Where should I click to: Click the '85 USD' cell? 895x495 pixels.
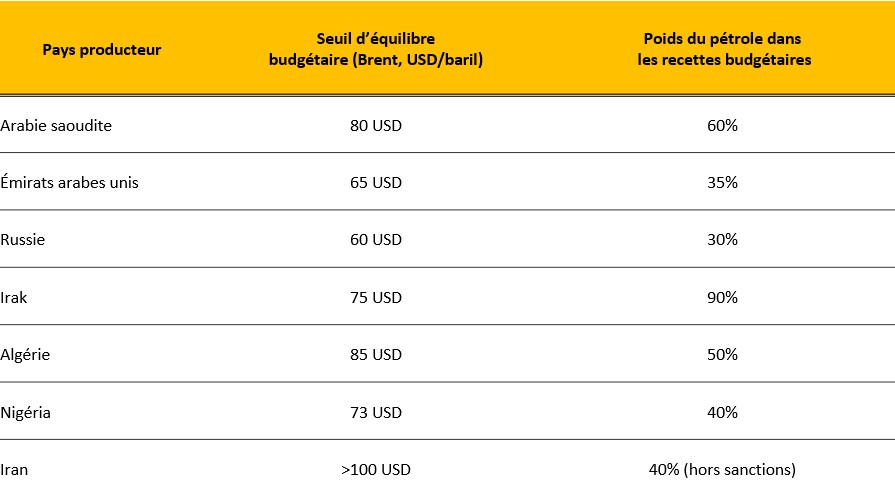pyautogui.click(x=376, y=355)
